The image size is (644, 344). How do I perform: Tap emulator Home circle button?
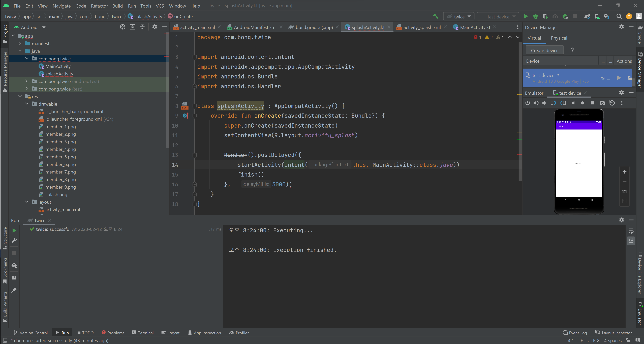pos(582,103)
